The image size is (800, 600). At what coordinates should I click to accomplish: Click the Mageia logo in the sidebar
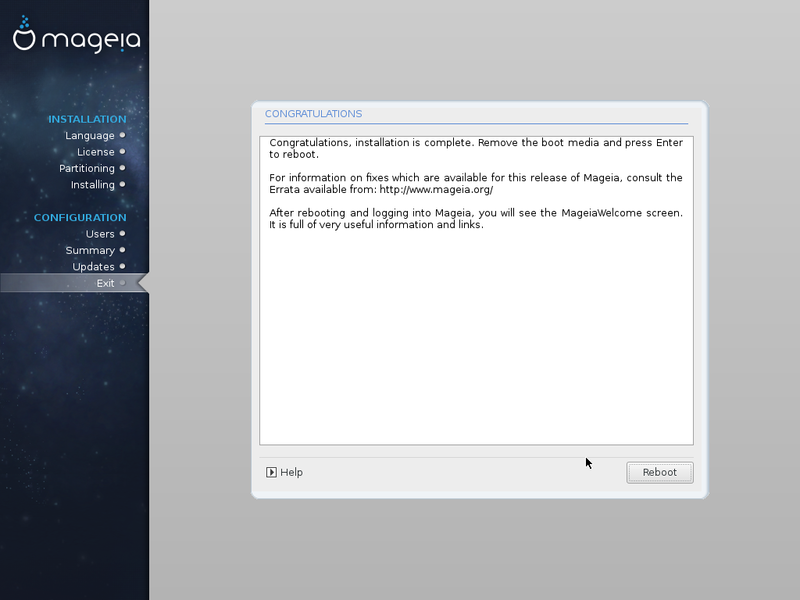point(77,35)
